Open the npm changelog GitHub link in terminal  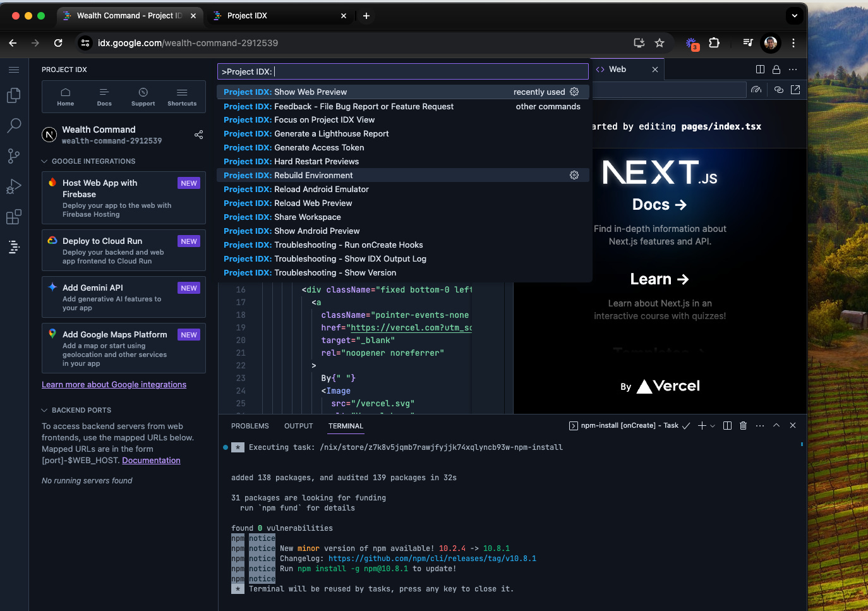(x=432, y=559)
